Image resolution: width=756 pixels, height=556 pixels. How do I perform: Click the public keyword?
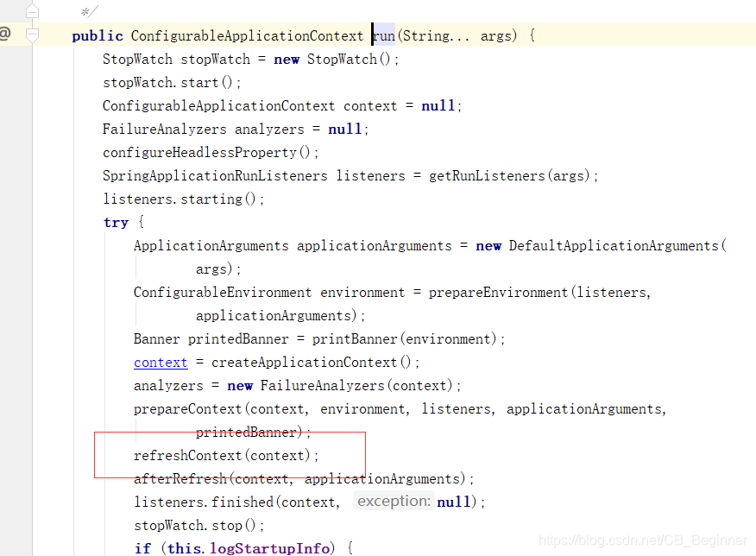point(98,36)
